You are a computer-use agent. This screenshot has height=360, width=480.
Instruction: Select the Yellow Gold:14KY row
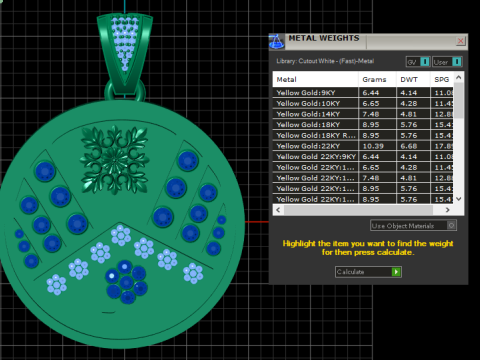pyautogui.click(x=363, y=114)
